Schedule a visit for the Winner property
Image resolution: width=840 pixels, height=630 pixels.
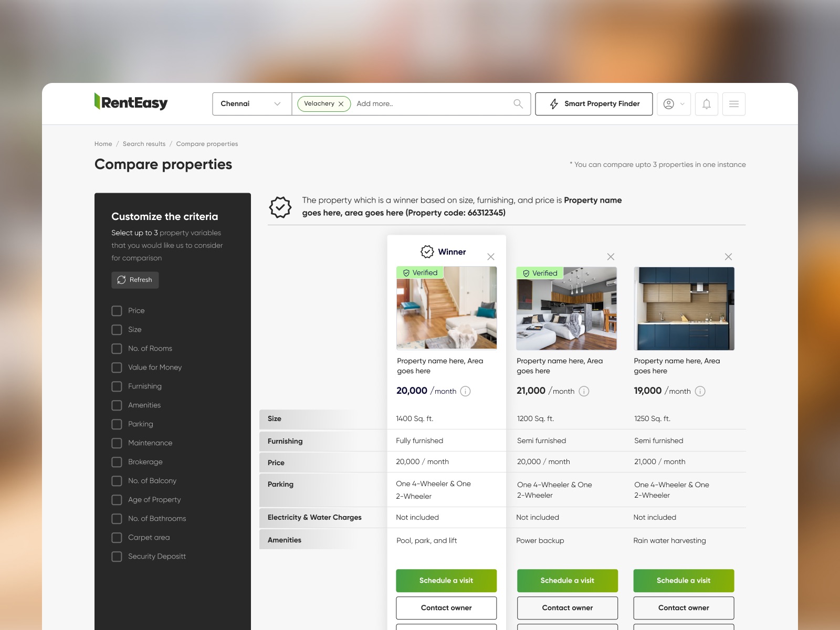tap(446, 581)
